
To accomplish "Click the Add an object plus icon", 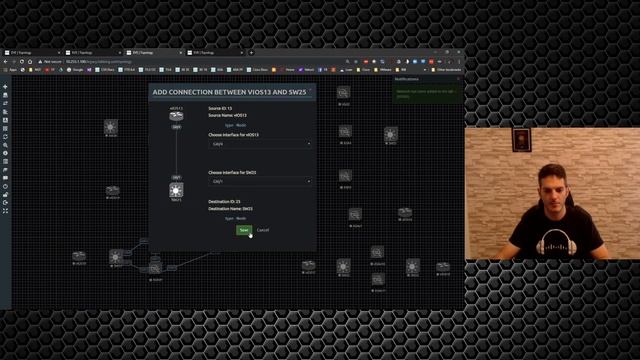I will point(5,87).
